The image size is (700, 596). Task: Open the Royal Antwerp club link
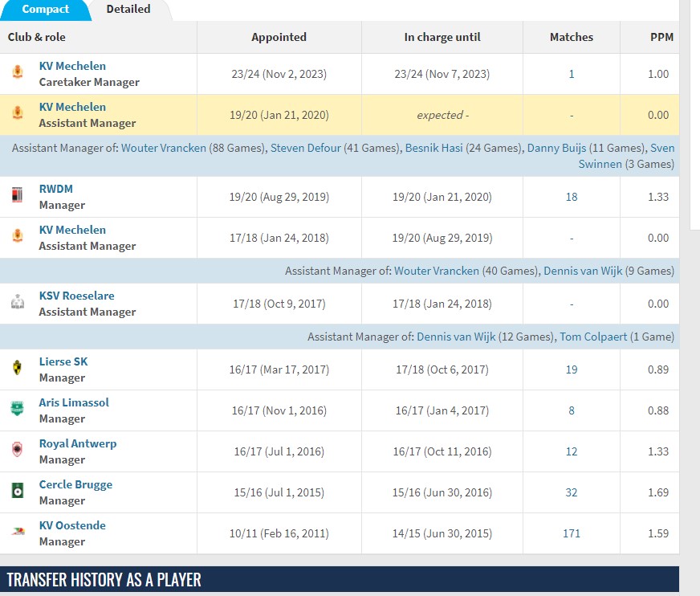pos(78,443)
